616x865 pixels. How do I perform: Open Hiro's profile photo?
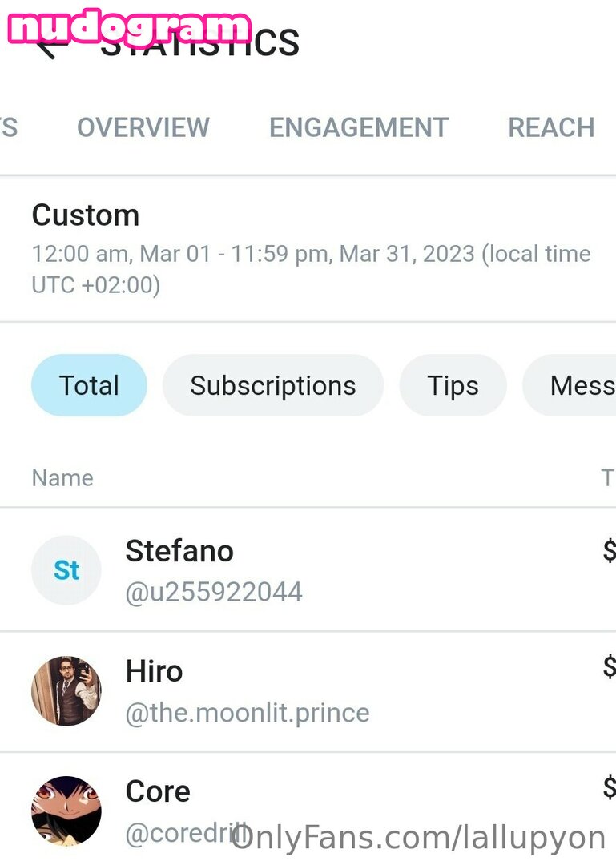66,690
